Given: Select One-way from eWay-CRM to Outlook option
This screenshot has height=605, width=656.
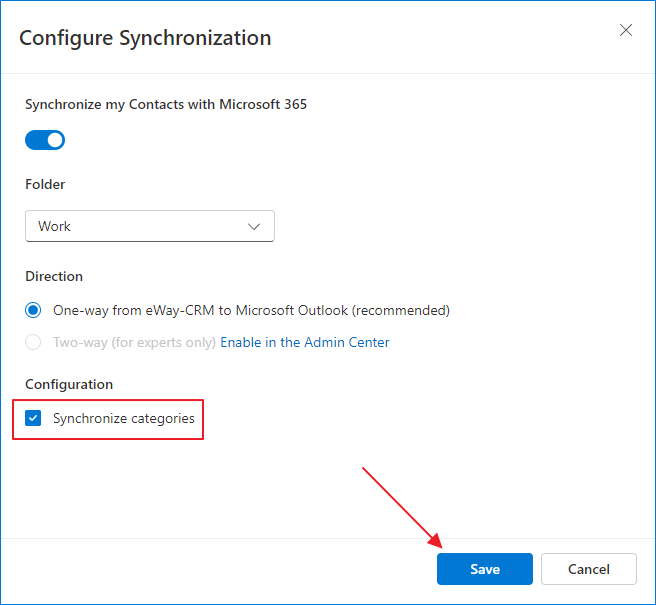Looking at the screenshot, I should tap(33, 310).
